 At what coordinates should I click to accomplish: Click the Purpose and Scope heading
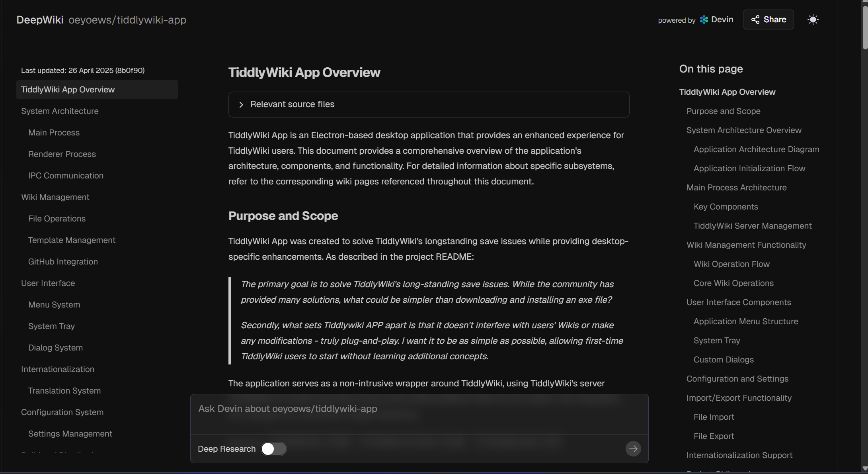(283, 216)
